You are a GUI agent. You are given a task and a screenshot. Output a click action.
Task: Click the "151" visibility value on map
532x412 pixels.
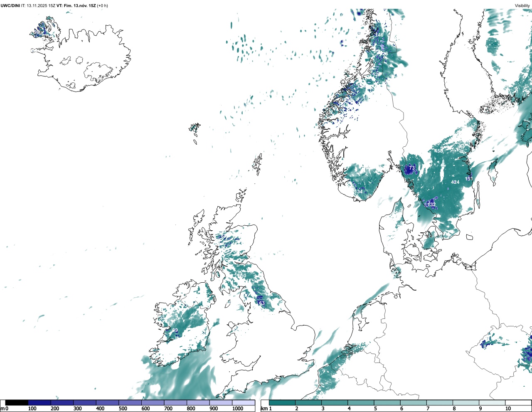click(469, 179)
